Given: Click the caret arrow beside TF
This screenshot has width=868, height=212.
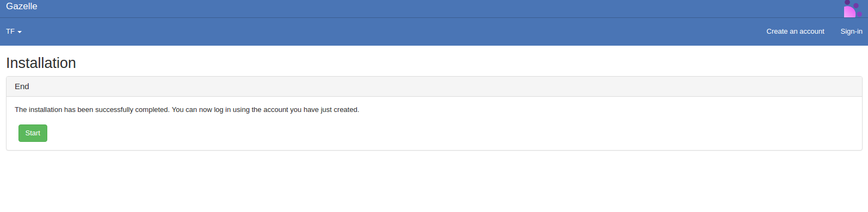Looking at the screenshot, I should pyautogui.click(x=20, y=32).
